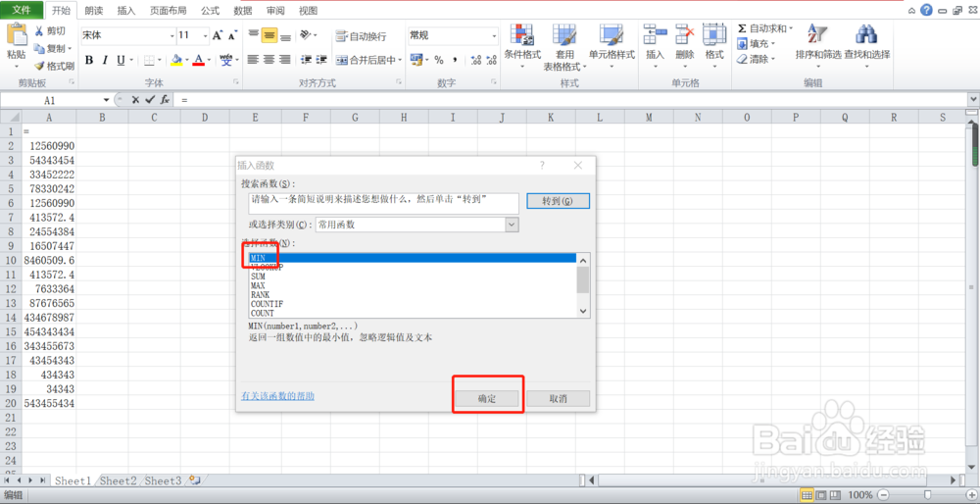Screen dimensions: 980x504
Task: Click the Copy (复制) icon
Action: point(39,48)
